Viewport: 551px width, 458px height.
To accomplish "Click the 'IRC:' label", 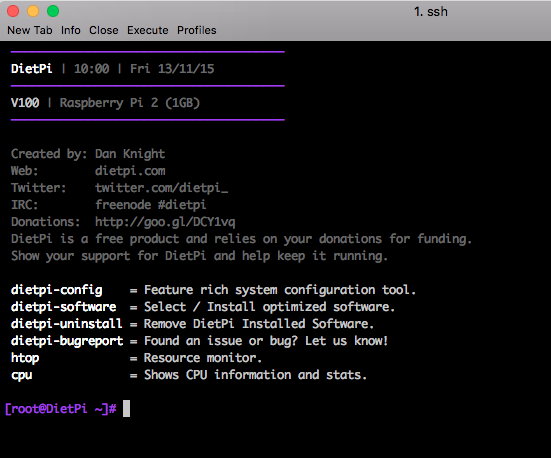I will pos(25,205).
